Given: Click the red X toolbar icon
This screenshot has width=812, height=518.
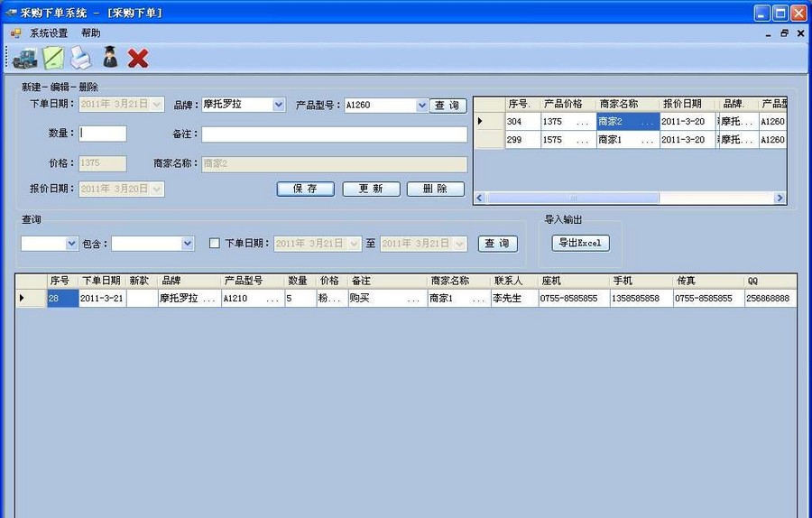Looking at the screenshot, I should pyautogui.click(x=138, y=59).
